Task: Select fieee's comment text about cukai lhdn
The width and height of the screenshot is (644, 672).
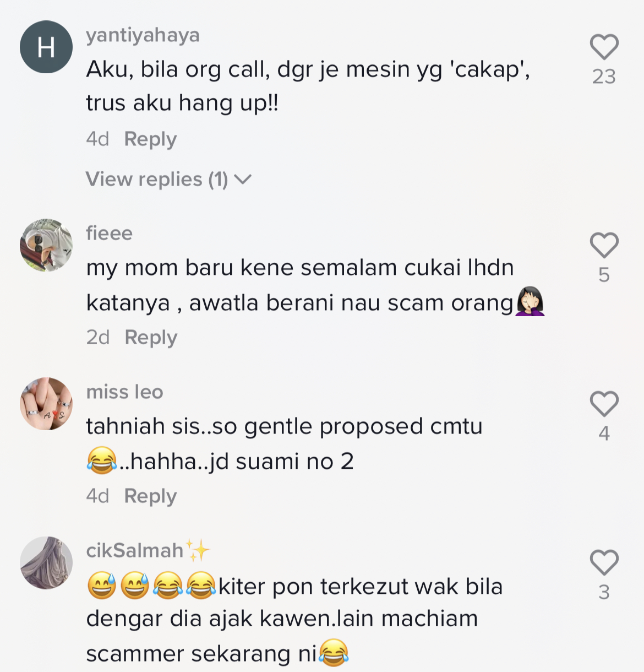Action: 315,285
